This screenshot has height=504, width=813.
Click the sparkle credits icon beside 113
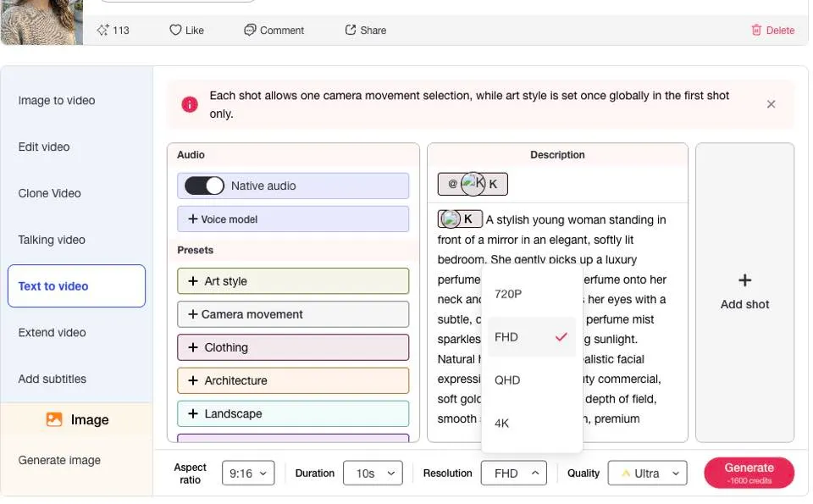pos(102,30)
